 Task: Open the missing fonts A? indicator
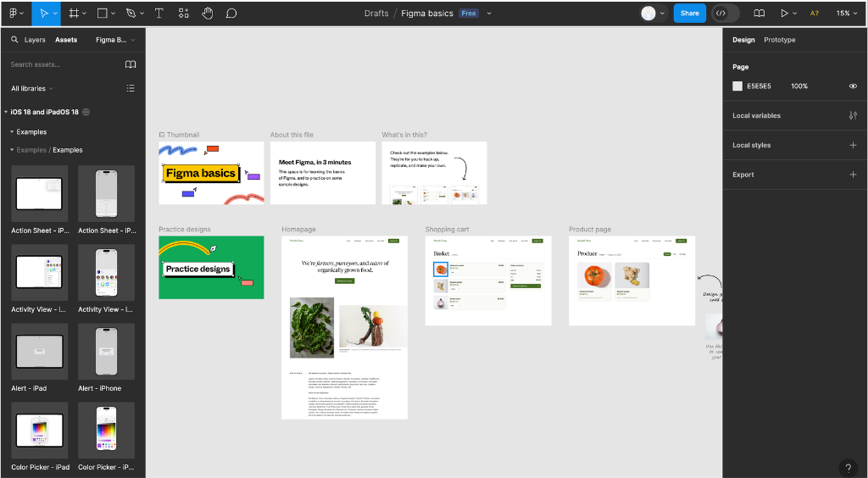(815, 14)
